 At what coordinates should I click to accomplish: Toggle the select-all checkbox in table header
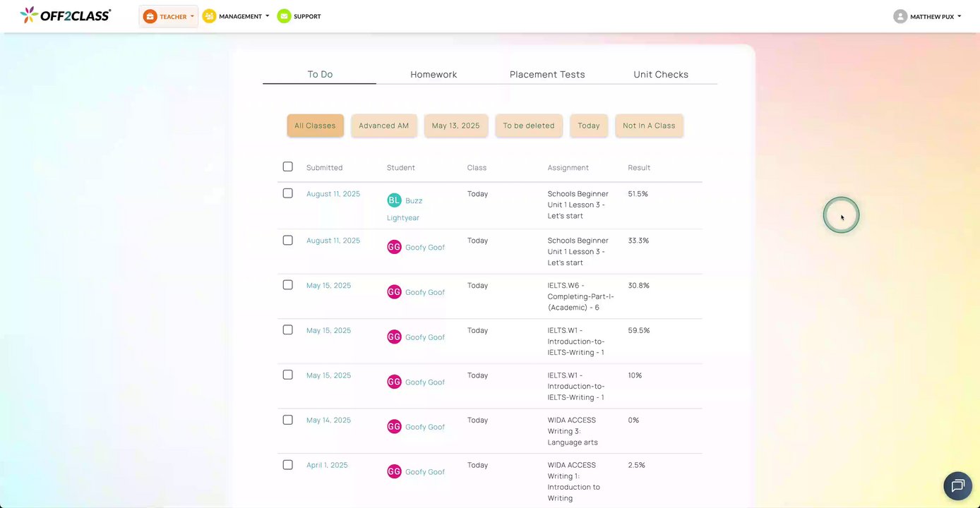(287, 167)
